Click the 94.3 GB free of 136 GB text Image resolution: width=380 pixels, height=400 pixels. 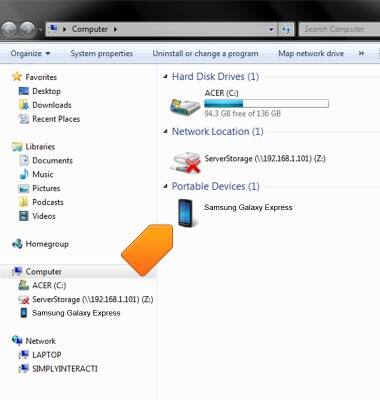tap(243, 113)
